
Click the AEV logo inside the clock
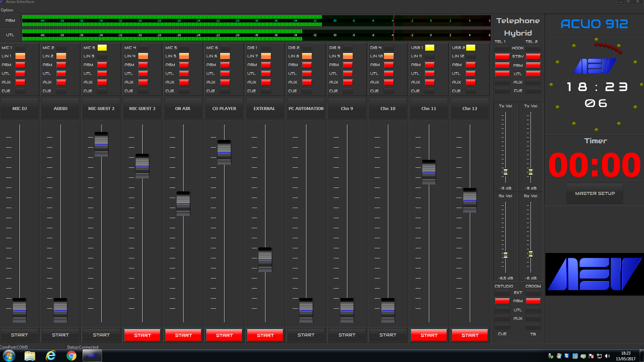pos(595,66)
